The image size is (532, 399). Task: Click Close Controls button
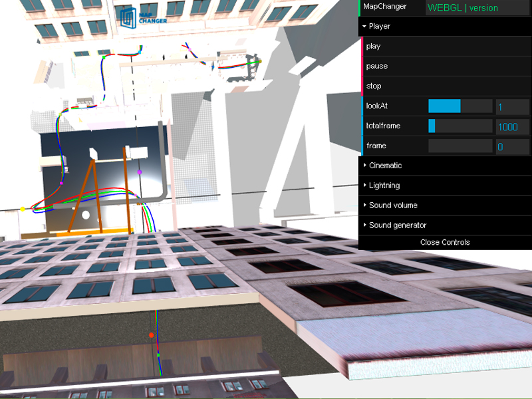tap(445, 242)
